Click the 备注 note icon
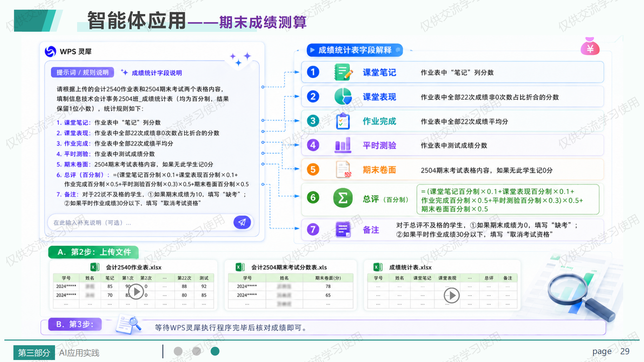The height and width of the screenshot is (362, 644). [343, 230]
